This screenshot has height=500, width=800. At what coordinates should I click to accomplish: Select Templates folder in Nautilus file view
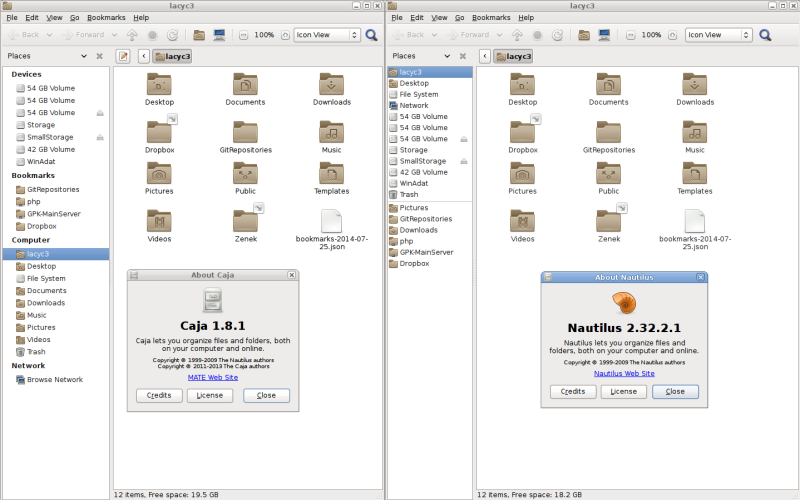click(x=695, y=178)
